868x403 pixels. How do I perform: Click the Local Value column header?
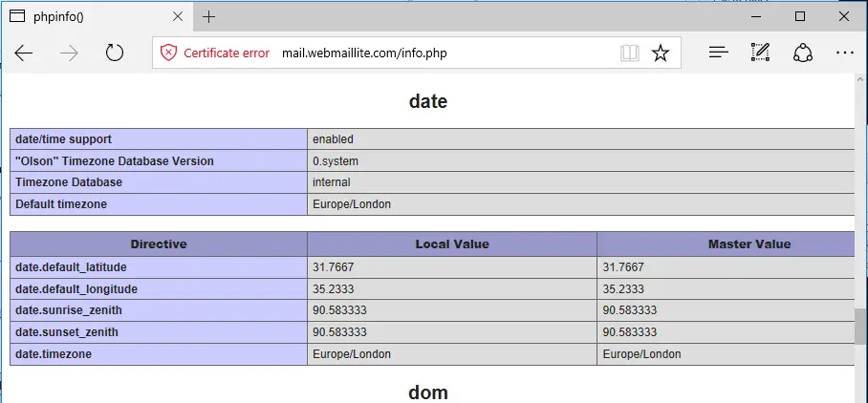[x=452, y=244]
